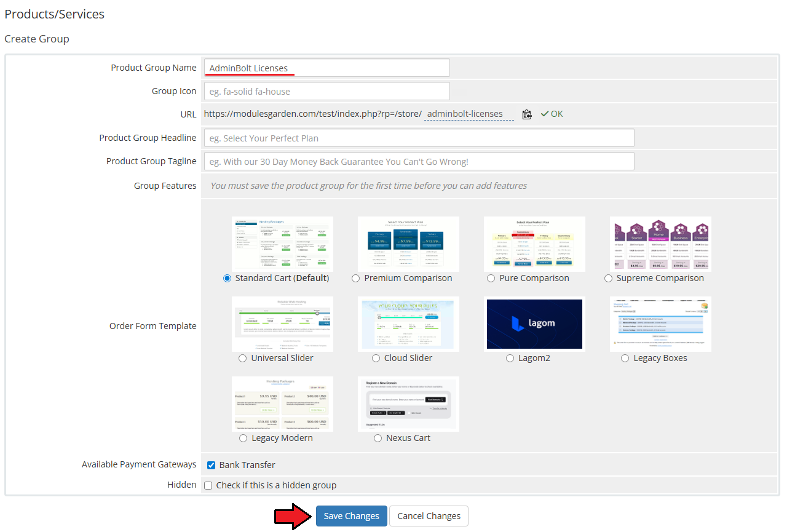Edit the adminbolt-licenses URL slug field
The height and width of the screenshot is (532, 787).
click(x=469, y=114)
